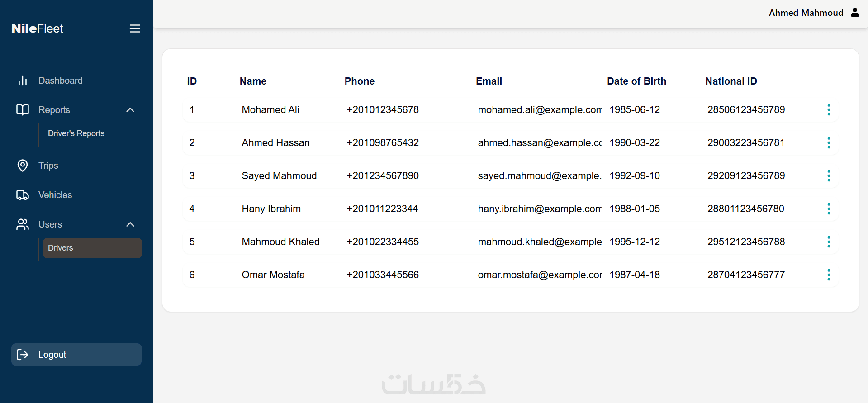Click the Logout button

[x=76, y=355]
